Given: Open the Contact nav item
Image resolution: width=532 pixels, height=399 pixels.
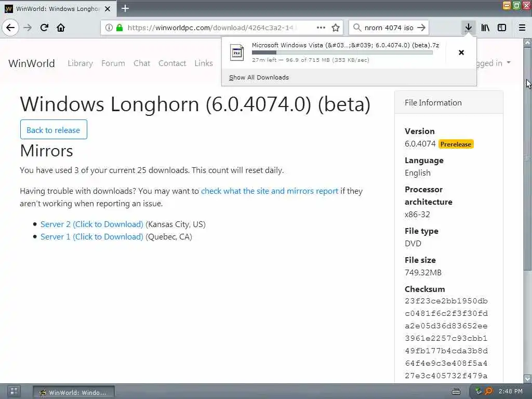Looking at the screenshot, I should click(172, 63).
